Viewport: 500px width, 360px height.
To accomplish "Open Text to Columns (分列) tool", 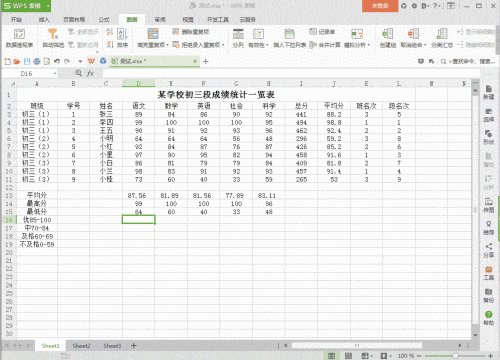I will click(x=238, y=38).
